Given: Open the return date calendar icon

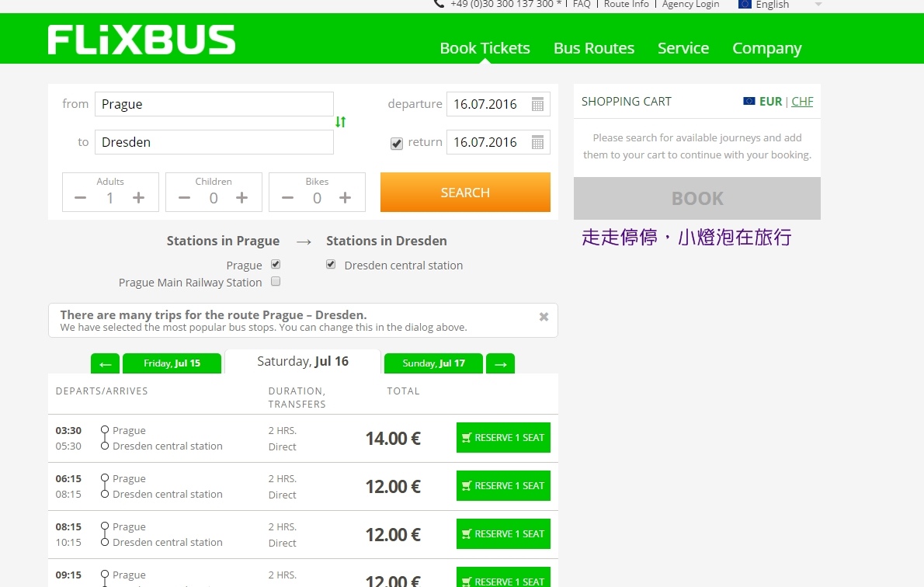Looking at the screenshot, I should (x=537, y=143).
